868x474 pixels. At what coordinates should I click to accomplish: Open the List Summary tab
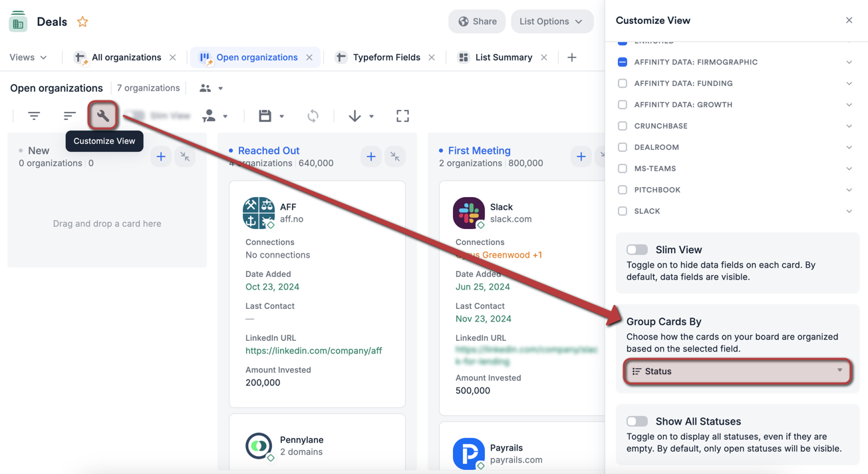pyautogui.click(x=502, y=57)
